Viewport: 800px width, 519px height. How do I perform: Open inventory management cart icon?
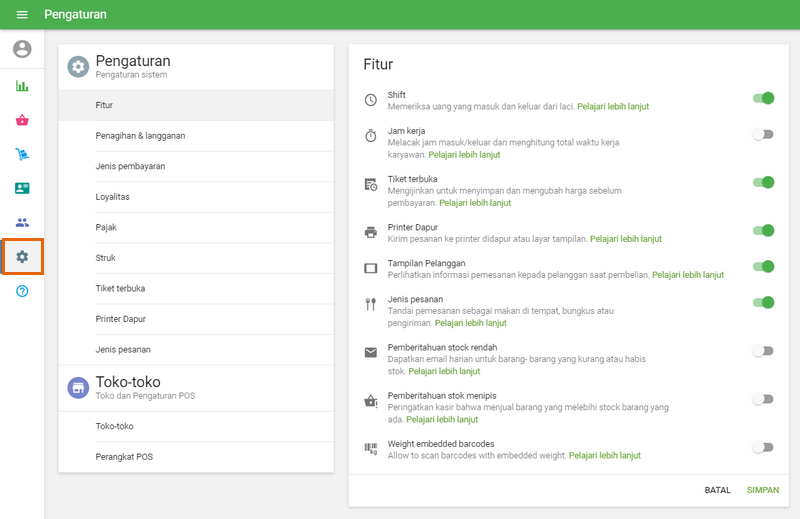point(22,154)
